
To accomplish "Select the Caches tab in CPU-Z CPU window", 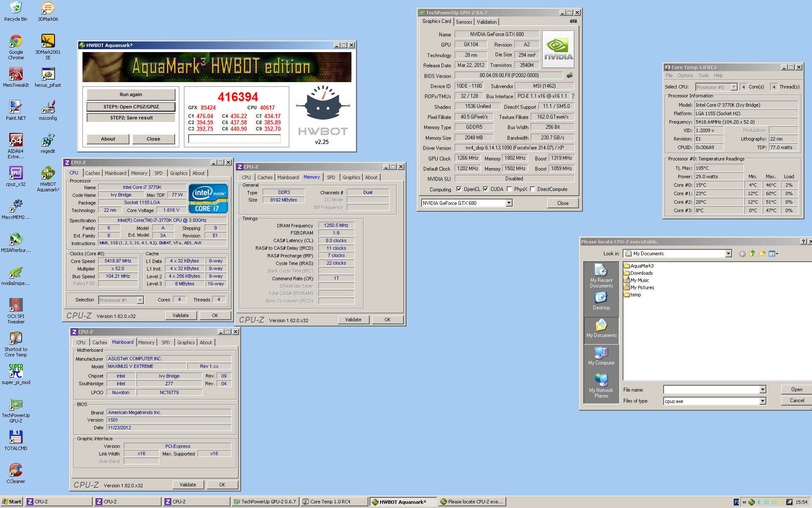I will coord(92,173).
